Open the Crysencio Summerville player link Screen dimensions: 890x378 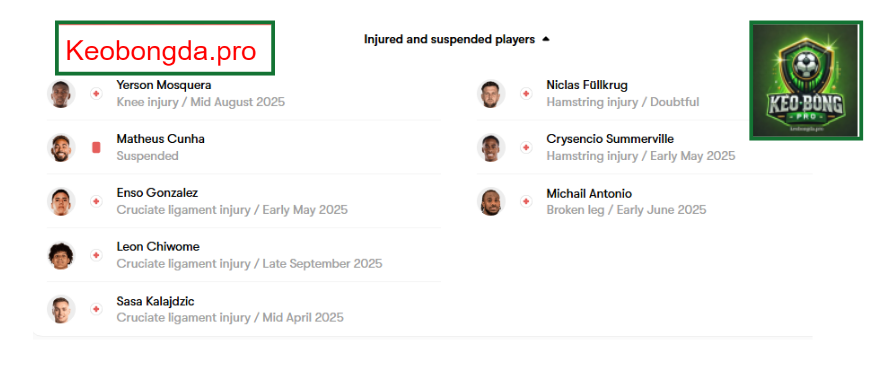[x=610, y=139]
